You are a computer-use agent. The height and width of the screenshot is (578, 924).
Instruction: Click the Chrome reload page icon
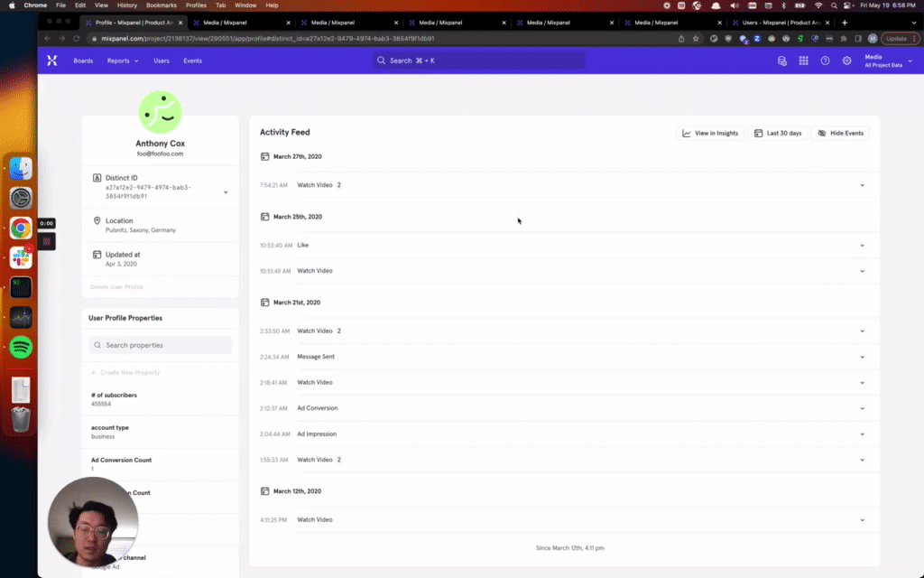point(77,39)
